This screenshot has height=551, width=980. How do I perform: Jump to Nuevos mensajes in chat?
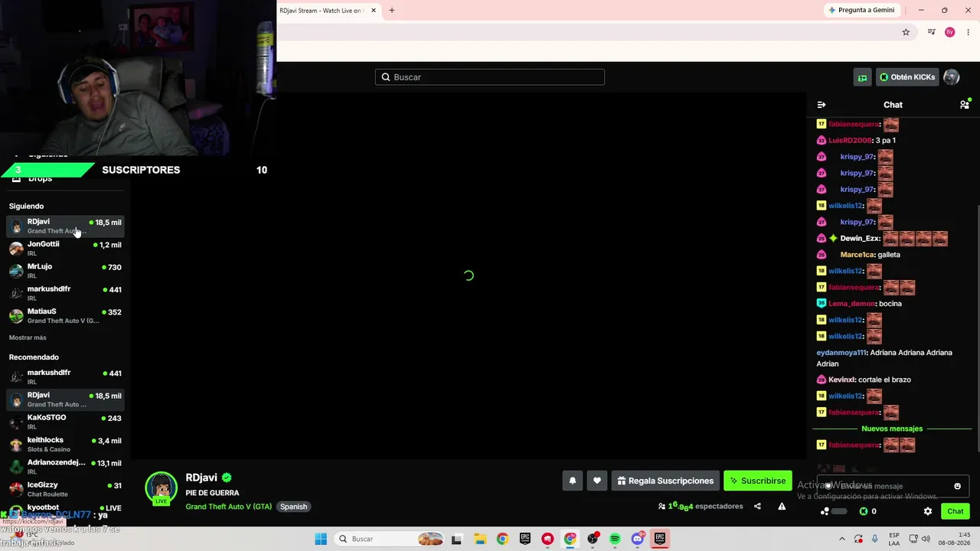point(892,429)
